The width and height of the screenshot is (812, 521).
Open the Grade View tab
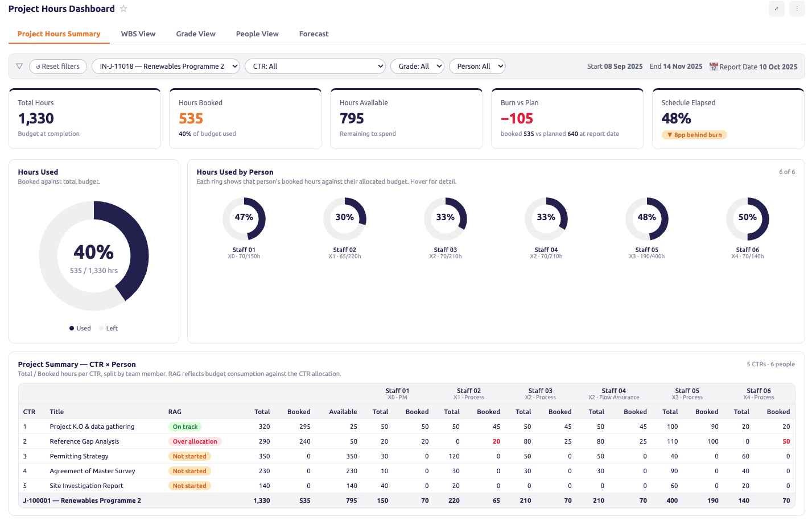[196, 34]
